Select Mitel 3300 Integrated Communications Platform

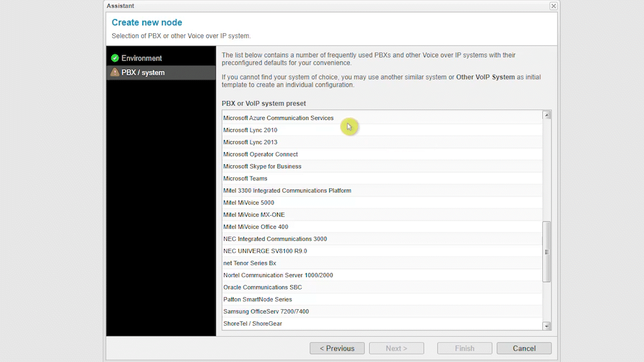pos(382,191)
